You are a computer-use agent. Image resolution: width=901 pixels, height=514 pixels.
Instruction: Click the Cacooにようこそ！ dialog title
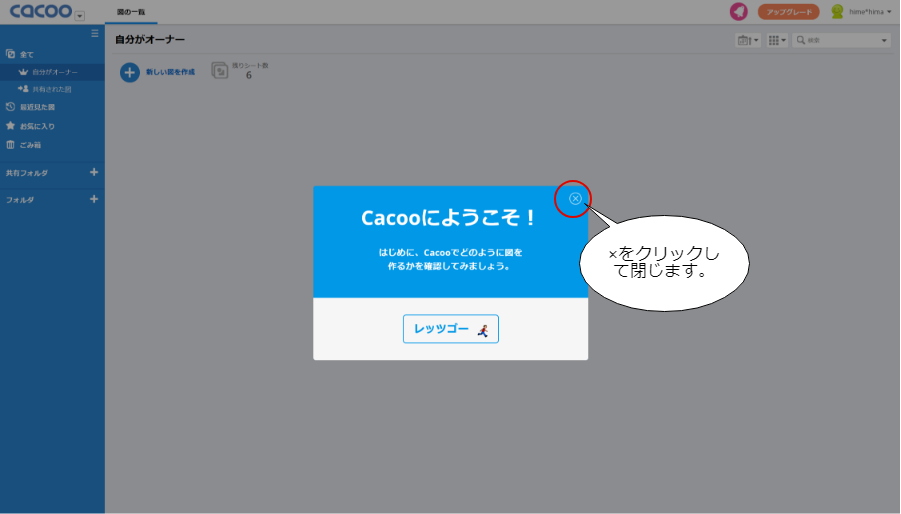click(x=449, y=218)
